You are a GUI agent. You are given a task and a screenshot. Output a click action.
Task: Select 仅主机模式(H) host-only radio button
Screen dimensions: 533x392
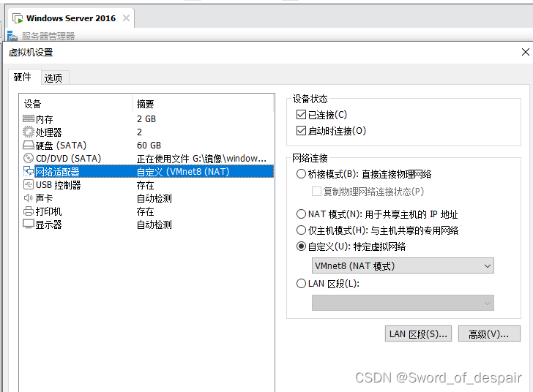[301, 230]
